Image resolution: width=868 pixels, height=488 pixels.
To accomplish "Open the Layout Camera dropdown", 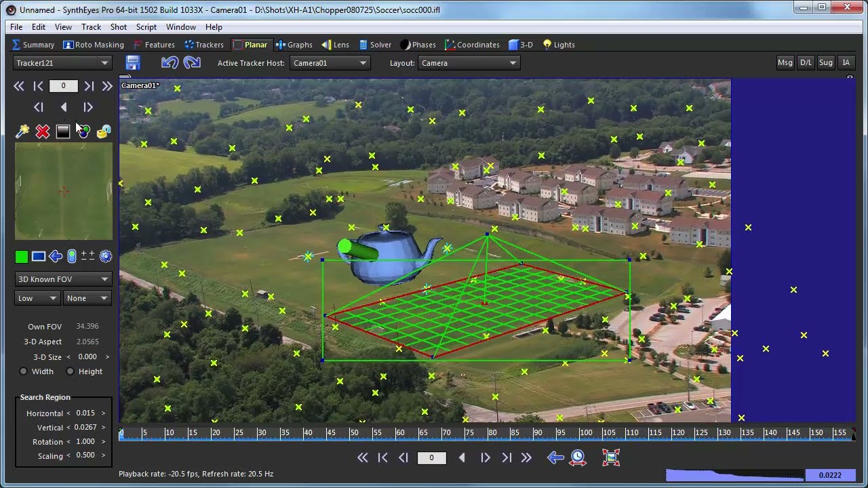I will 469,63.
